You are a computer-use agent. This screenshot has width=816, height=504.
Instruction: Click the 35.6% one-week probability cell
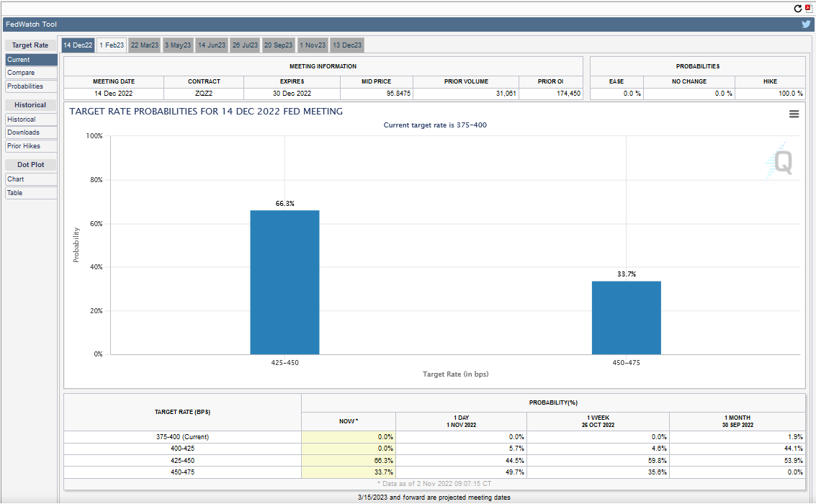(x=598, y=472)
